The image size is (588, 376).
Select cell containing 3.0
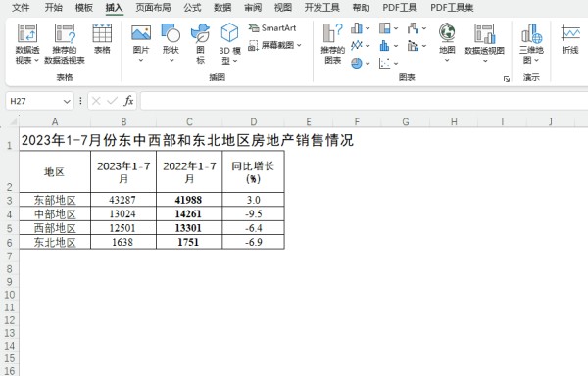[x=254, y=200]
